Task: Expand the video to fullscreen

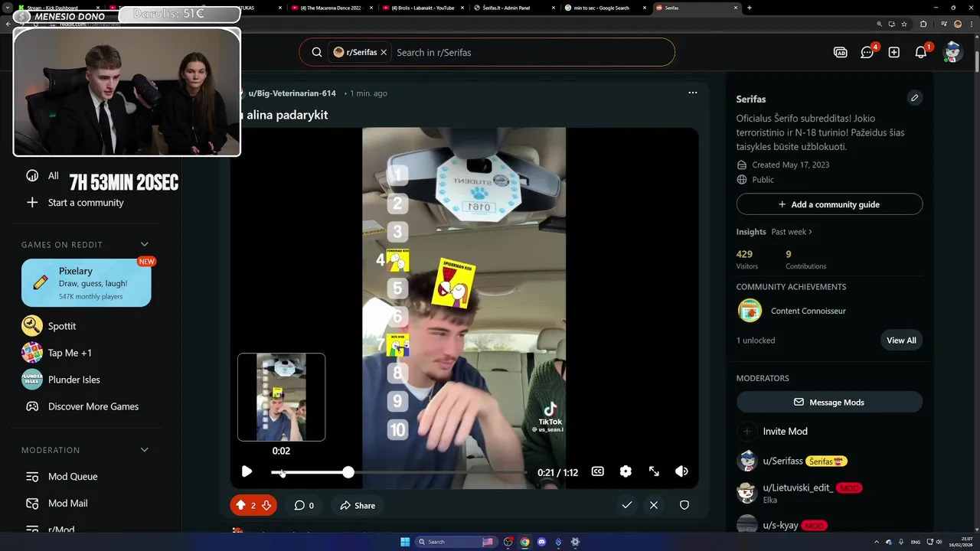Action: click(x=654, y=471)
